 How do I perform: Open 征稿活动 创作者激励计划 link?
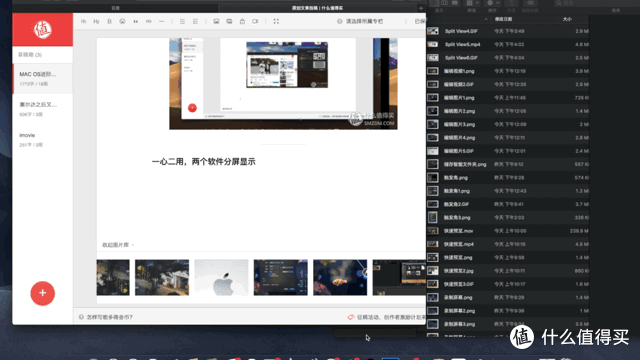click(x=386, y=317)
